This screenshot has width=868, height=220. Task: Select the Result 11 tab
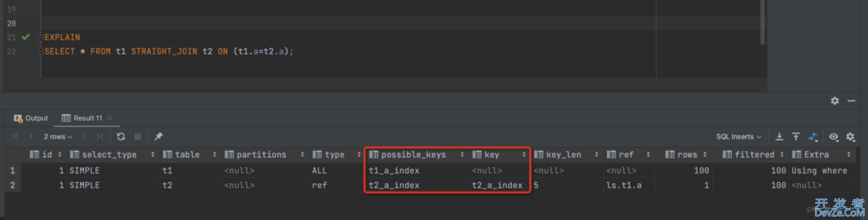tap(82, 118)
